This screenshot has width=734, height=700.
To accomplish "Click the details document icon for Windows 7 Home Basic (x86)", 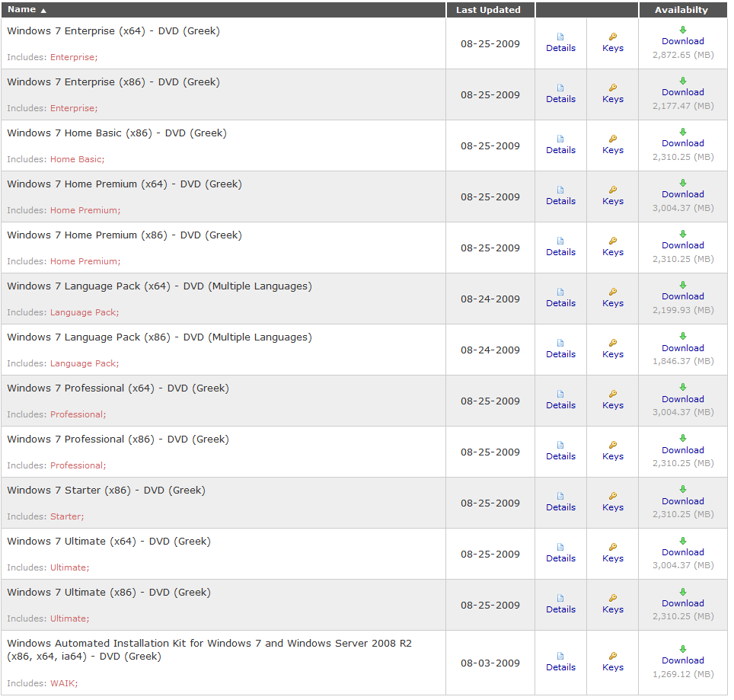I will pyautogui.click(x=560, y=139).
